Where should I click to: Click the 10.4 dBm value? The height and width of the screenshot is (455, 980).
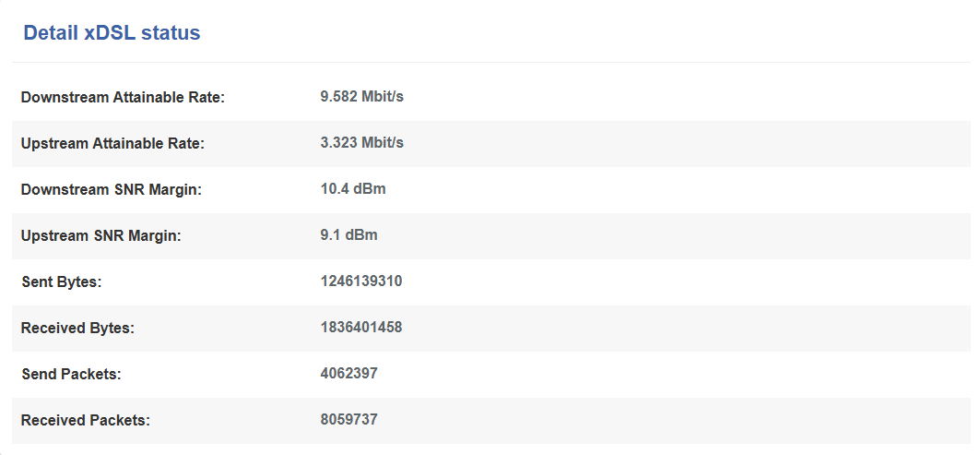[x=353, y=189]
